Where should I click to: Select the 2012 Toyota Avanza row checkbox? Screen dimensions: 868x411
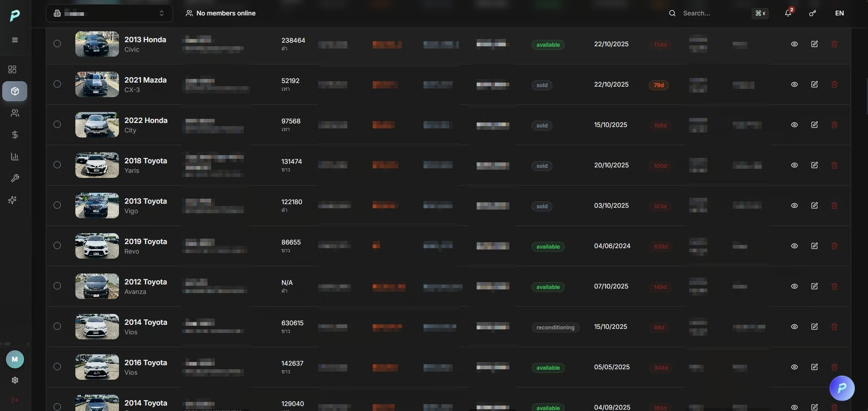click(57, 286)
